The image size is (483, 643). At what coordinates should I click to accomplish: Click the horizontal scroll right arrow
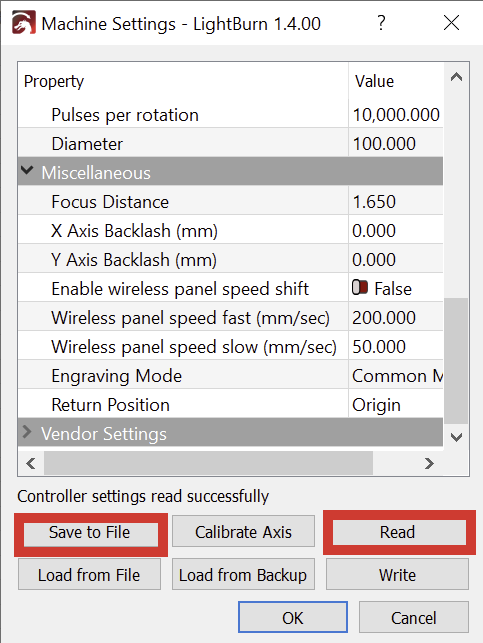[429, 464]
